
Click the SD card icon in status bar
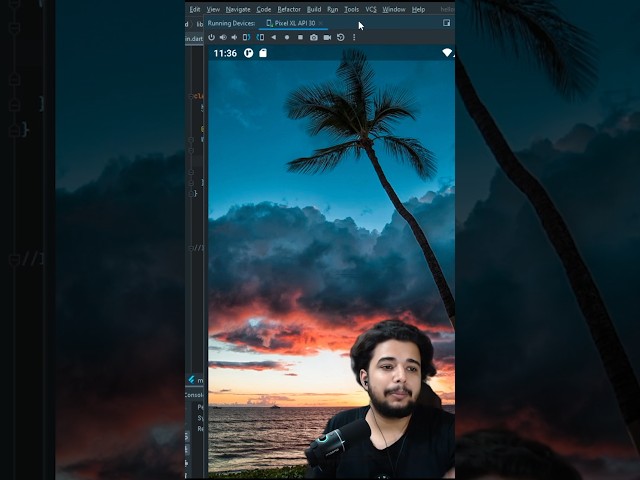[263, 53]
